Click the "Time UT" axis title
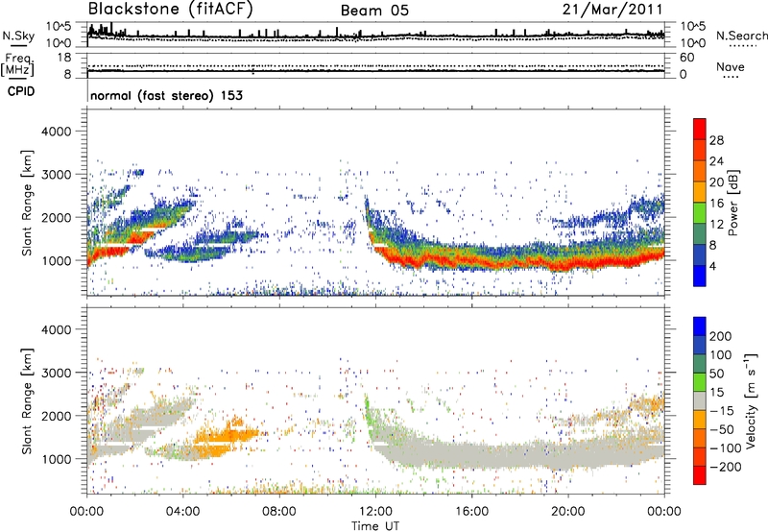 [x=375, y=526]
